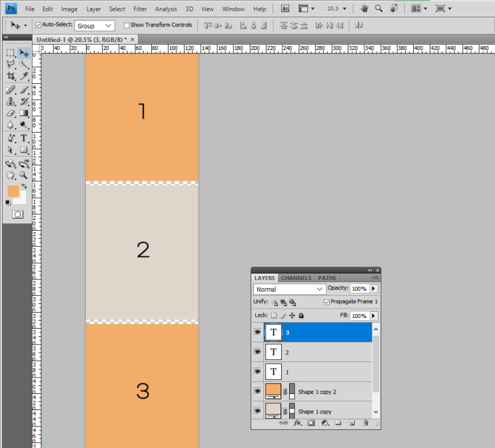
Task: Launch Adobe Bridge
Action: pos(285,9)
